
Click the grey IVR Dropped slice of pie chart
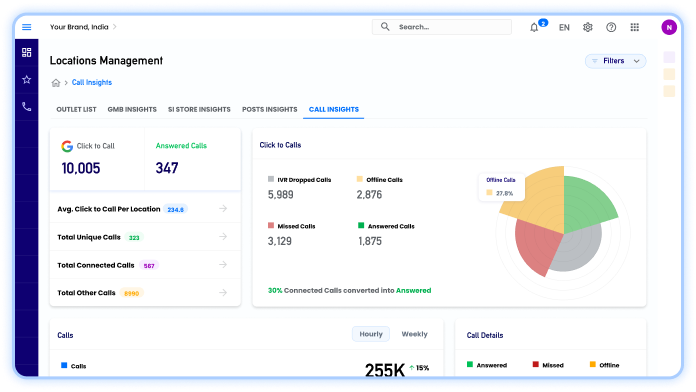(579, 251)
